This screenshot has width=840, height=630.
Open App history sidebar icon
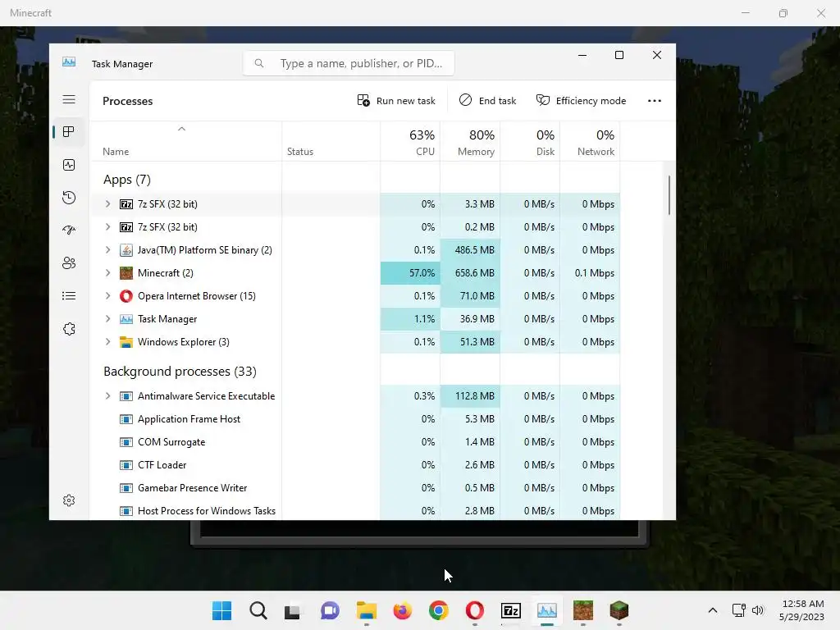pos(69,198)
